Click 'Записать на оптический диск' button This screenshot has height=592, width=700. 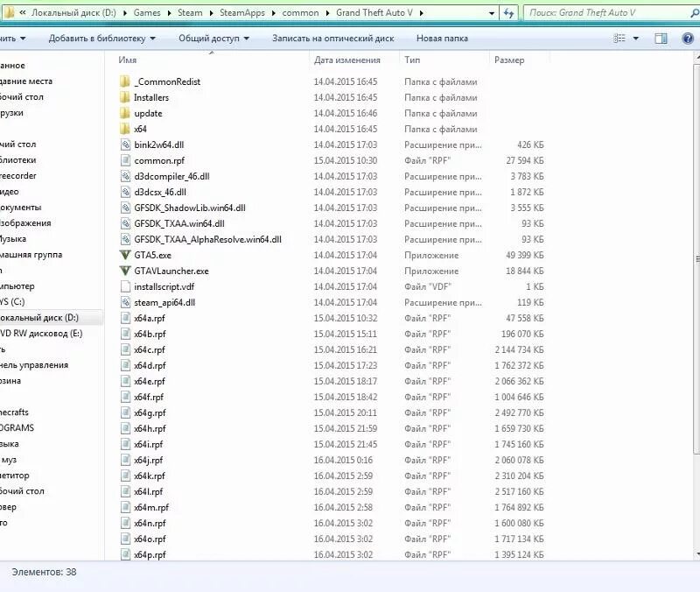tap(333, 39)
